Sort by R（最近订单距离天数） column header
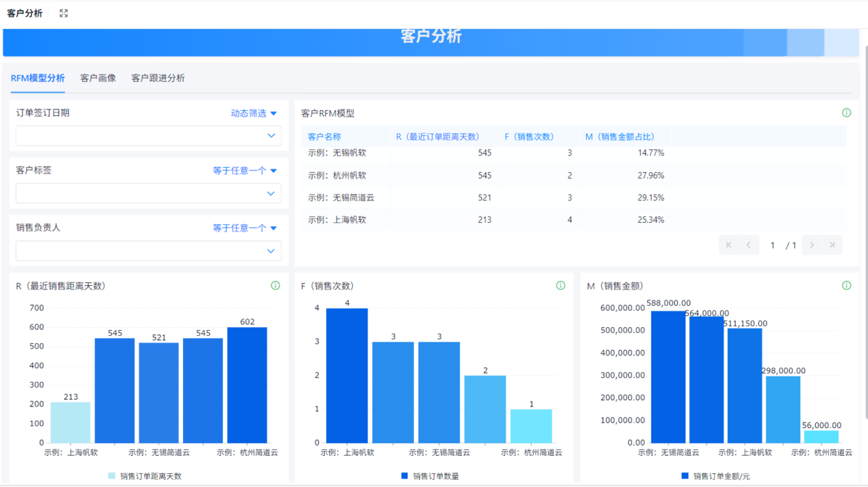The width and height of the screenshot is (868, 487). [437, 137]
